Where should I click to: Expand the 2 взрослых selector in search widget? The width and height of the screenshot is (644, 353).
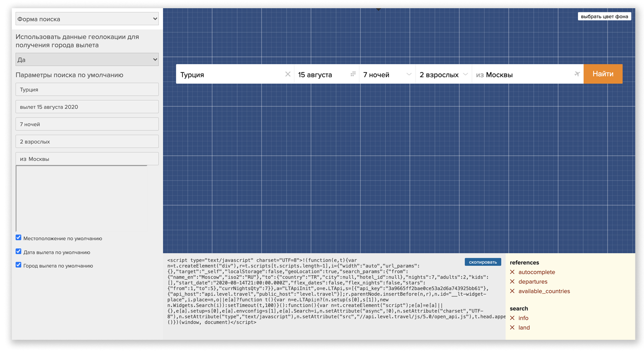(x=444, y=74)
